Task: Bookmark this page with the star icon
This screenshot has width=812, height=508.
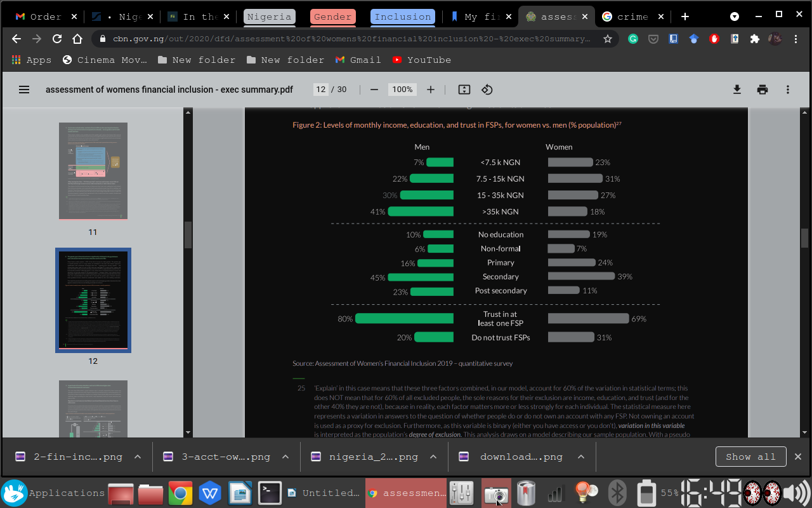Action: (x=608, y=39)
